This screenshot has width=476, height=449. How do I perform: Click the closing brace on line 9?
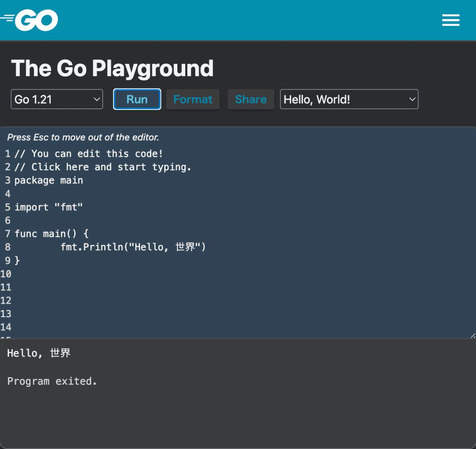(17, 260)
